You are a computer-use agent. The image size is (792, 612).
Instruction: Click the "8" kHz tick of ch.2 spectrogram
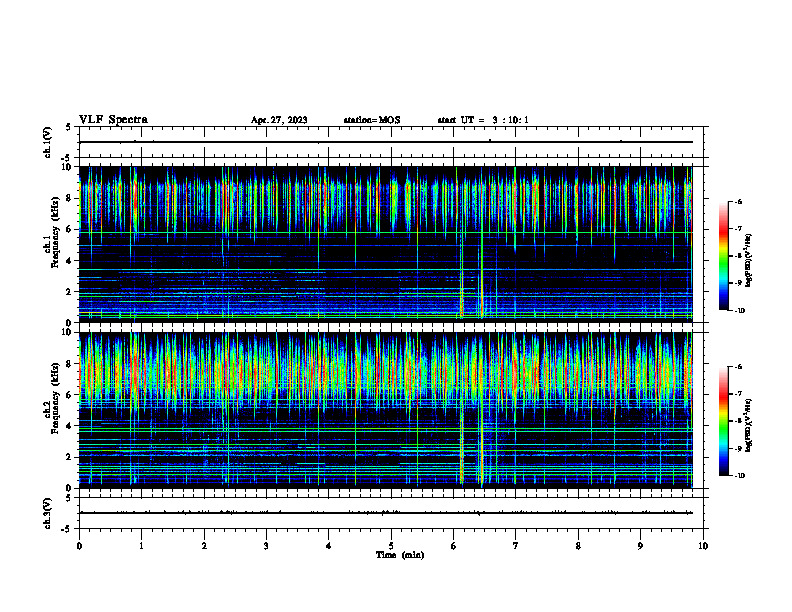coord(69,364)
